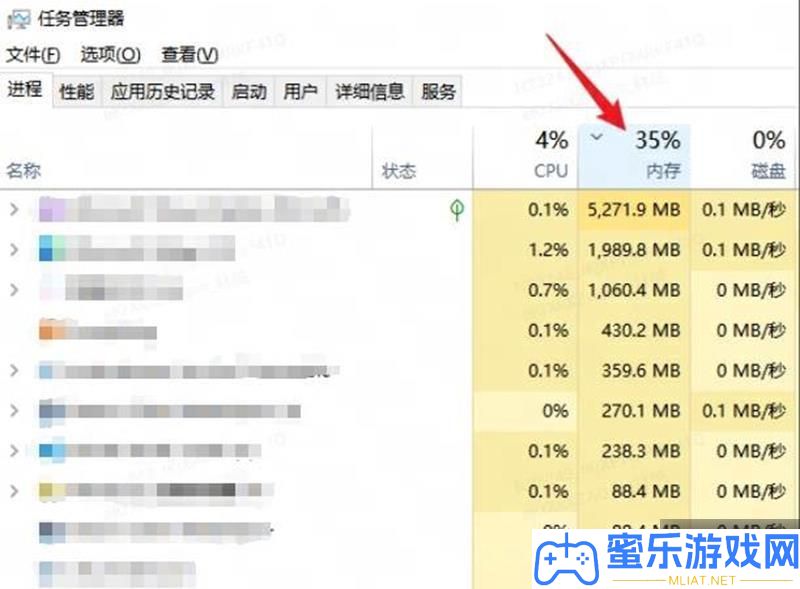Switch to the 性能 tab
The width and height of the screenshot is (800, 589).
pyautogui.click(x=77, y=92)
